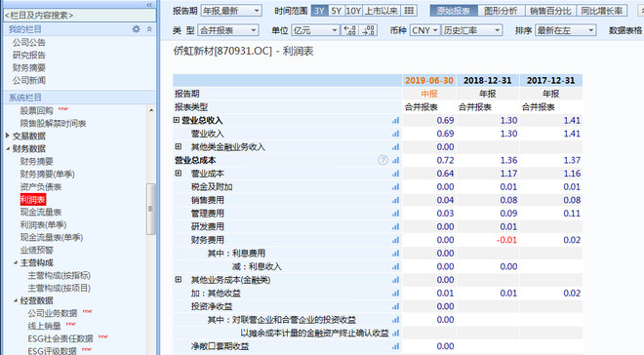Select the 10Y time range
644x355 pixels.
coord(353,11)
